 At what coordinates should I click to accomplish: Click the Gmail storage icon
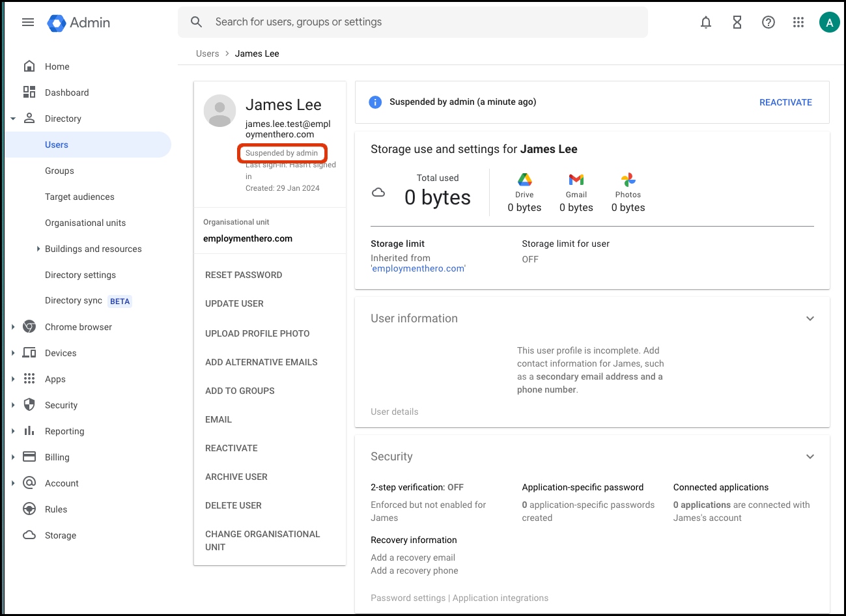pyautogui.click(x=576, y=180)
